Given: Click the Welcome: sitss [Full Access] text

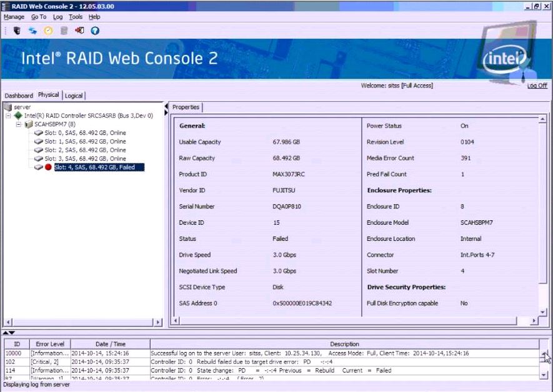Looking at the screenshot, I should pos(397,86).
